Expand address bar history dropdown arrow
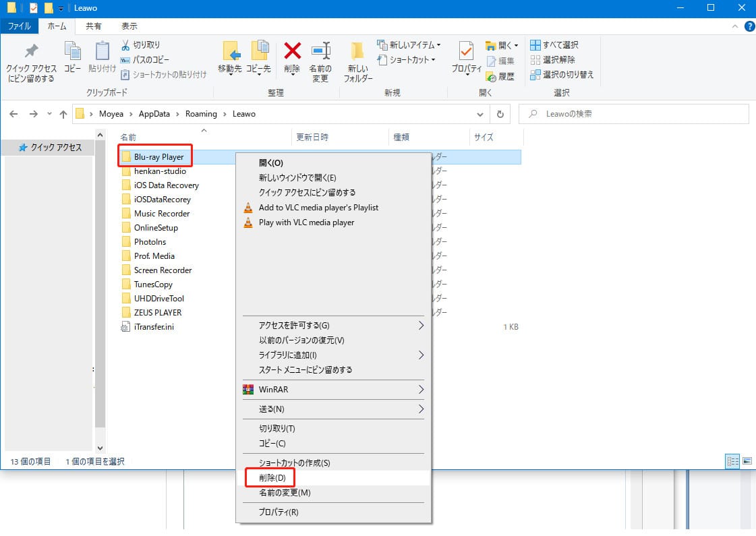 click(480, 114)
